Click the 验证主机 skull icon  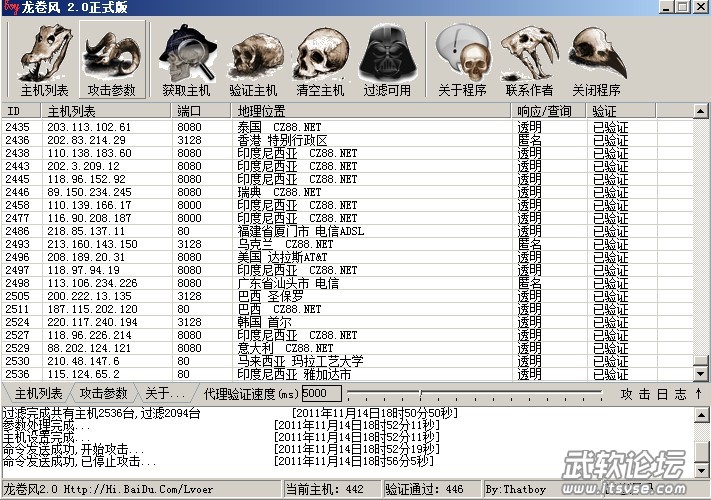click(x=254, y=58)
